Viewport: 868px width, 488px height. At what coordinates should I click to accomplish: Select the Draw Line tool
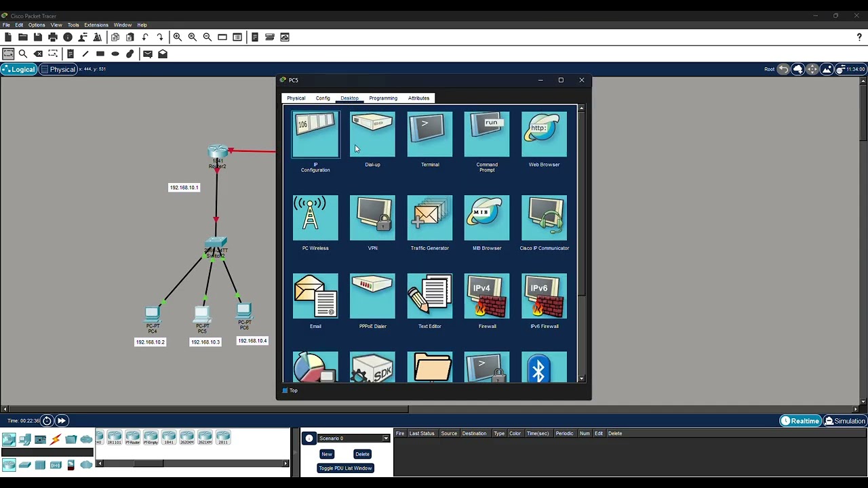(85, 54)
